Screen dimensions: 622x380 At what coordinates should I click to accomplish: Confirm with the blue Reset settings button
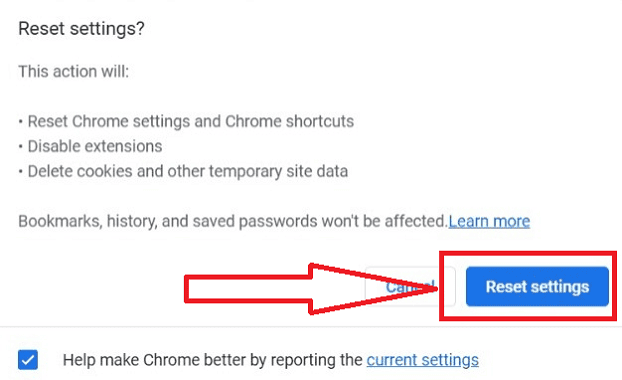point(537,286)
